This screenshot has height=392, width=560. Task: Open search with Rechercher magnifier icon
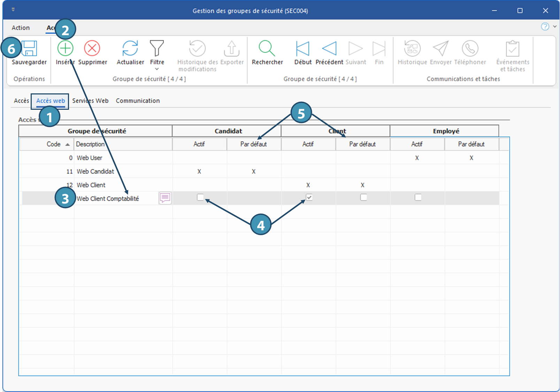267,48
